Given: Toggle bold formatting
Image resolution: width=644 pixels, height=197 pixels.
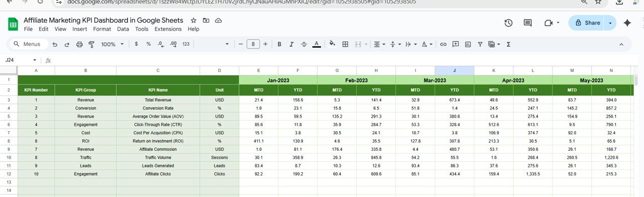Looking at the screenshot, I should coord(280,44).
